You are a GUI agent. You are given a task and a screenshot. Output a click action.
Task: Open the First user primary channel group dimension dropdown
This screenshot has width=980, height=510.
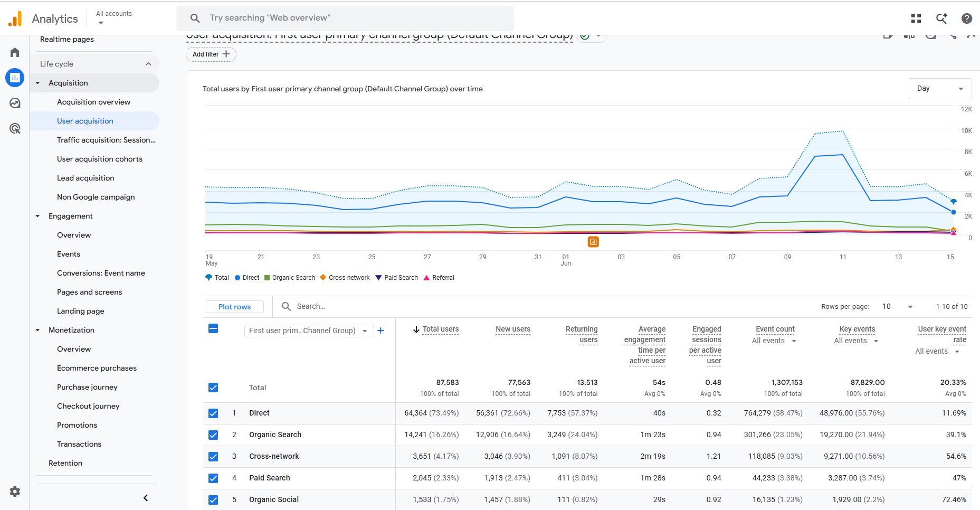point(309,331)
